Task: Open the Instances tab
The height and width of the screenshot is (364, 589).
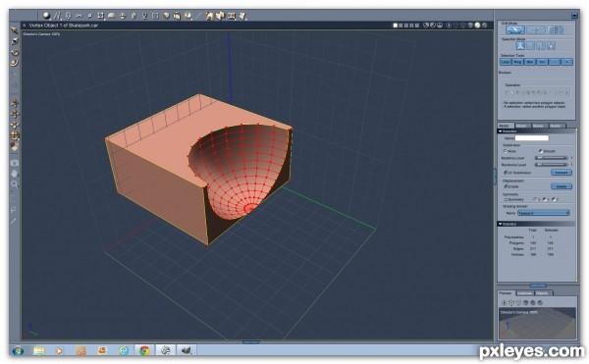Action: 525,293
